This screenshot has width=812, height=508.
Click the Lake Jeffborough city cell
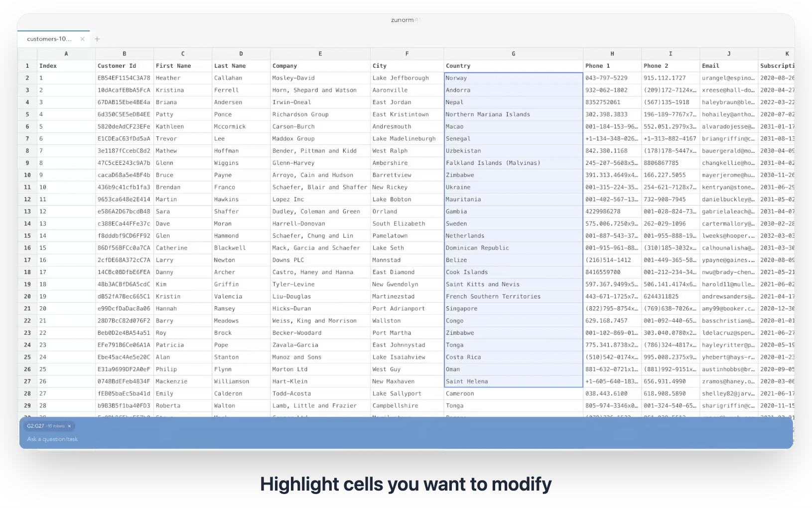[x=407, y=78]
